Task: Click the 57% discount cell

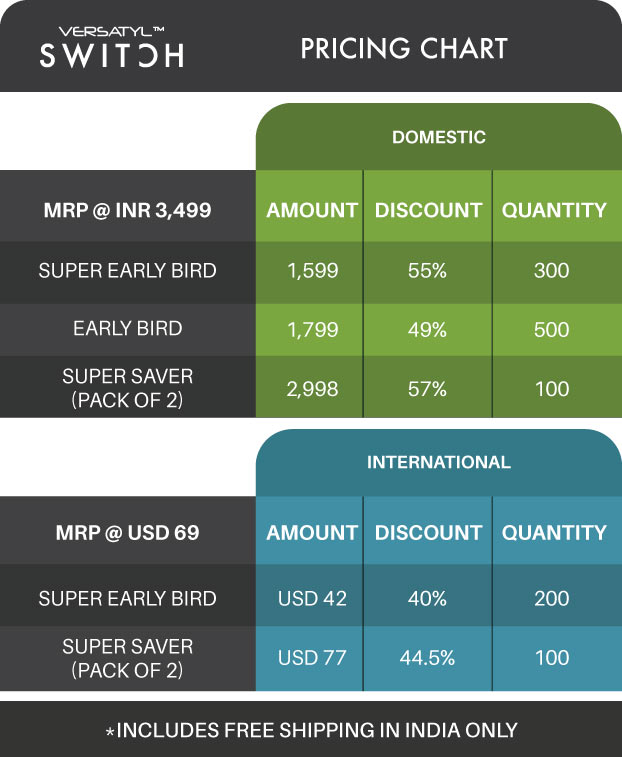Action: pos(428,389)
